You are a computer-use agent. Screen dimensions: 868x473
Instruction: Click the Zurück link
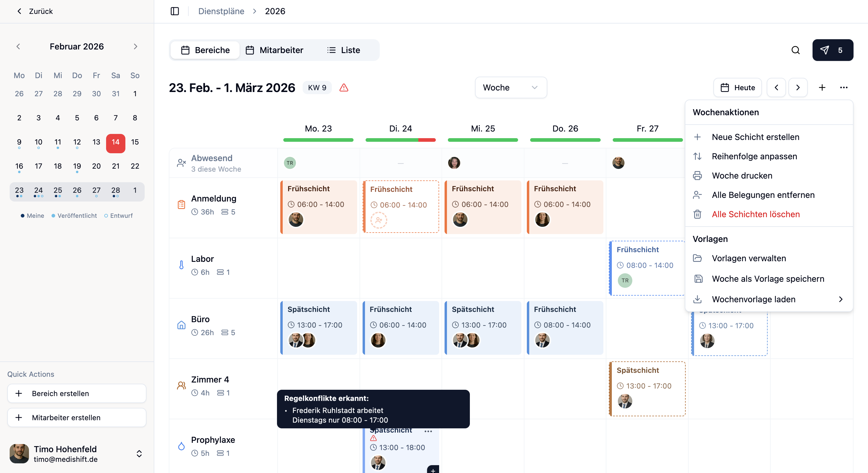tap(41, 11)
